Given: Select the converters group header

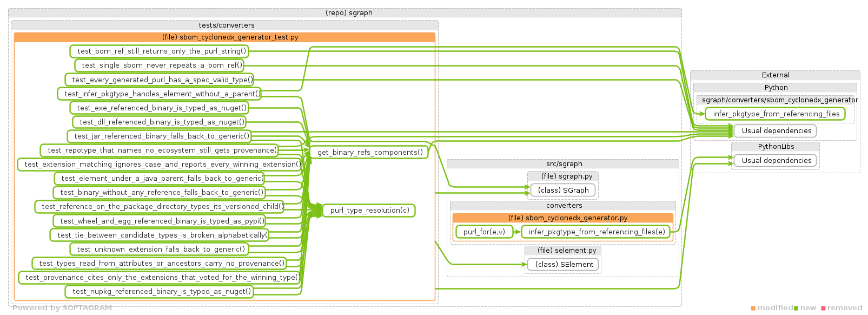Looking at the screenshot, I should 563,205.
